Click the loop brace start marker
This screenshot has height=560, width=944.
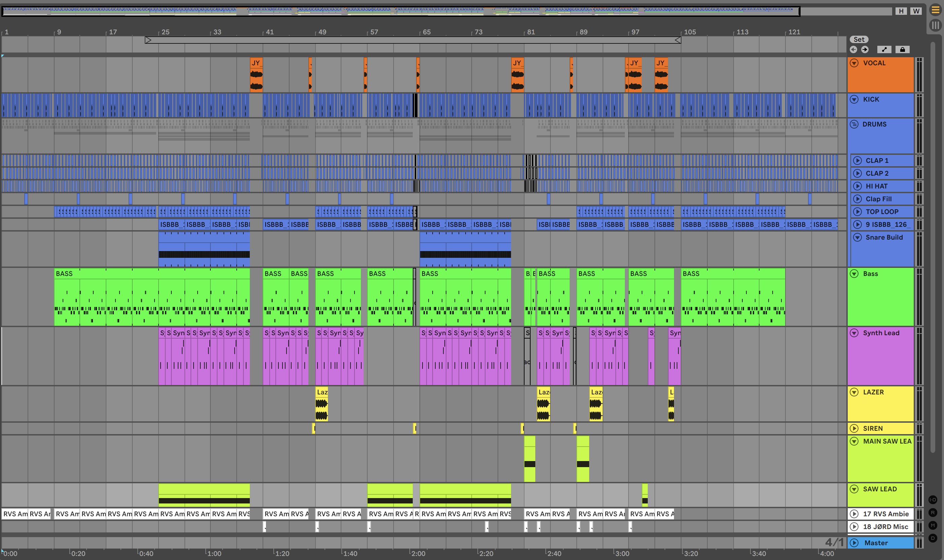click(x=148, y=40)
